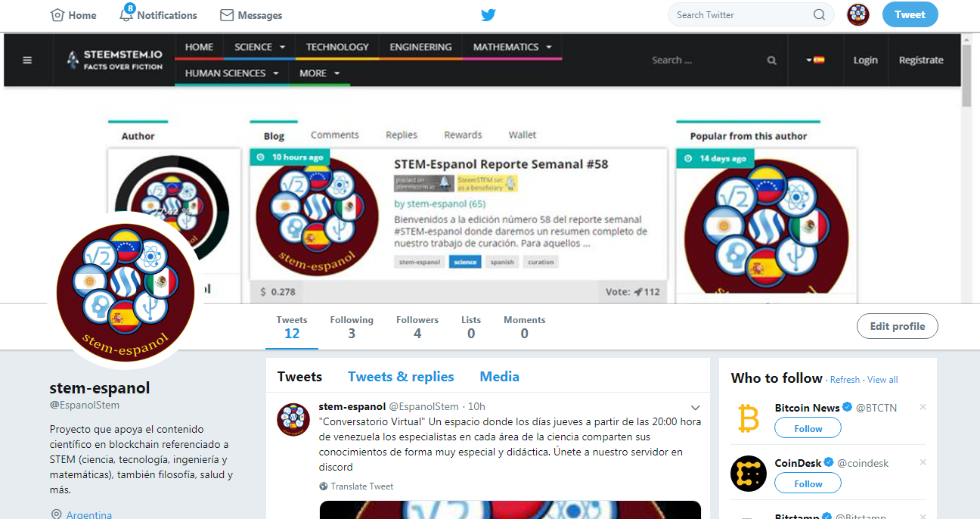
Task: Click Bitcoin News orange logo
Action: click(749, 418)
